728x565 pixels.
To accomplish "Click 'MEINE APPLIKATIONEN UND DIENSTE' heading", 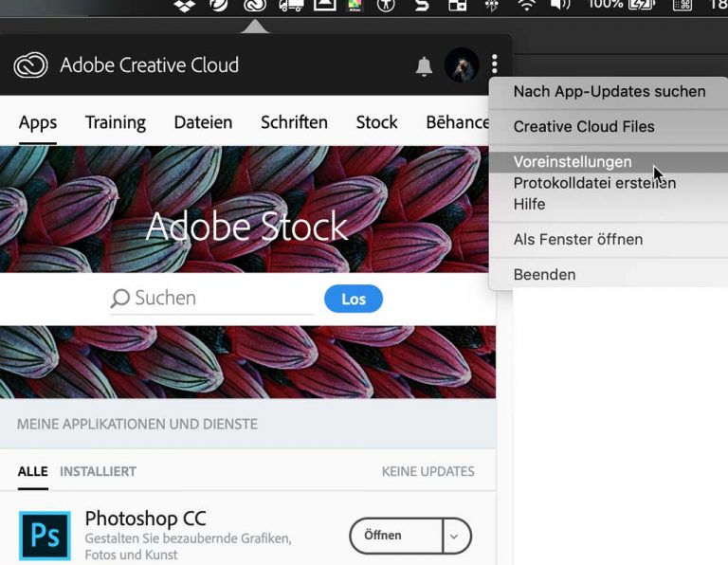I will (x=137, y=424).
